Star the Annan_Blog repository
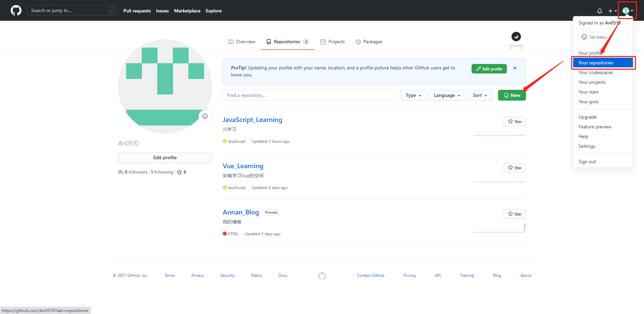The height and width of the screenshot is (314, 644). pyautogui.click(x=515, y=214)
